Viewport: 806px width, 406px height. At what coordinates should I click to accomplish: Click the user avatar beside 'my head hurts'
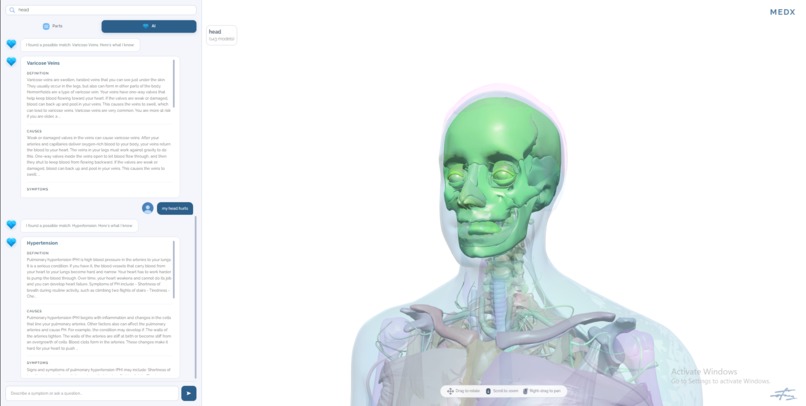pyautogui.click(x=148, y=208)
